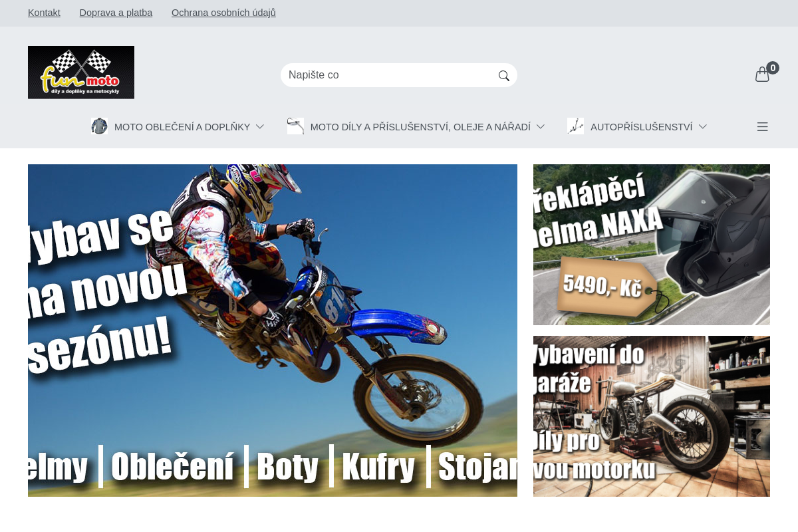Open Ochrana osobních údajů link
The width and height of the screenshot is (798, 532).
point(223,13)
